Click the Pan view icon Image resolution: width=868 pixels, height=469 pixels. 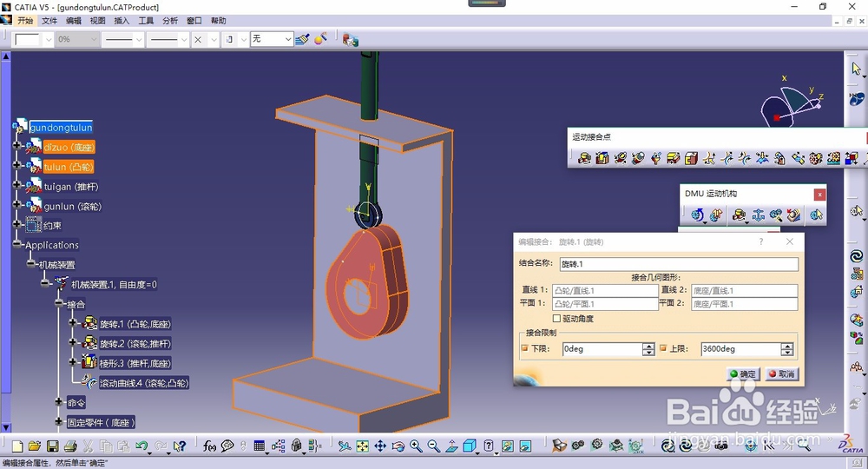point(380,446)
